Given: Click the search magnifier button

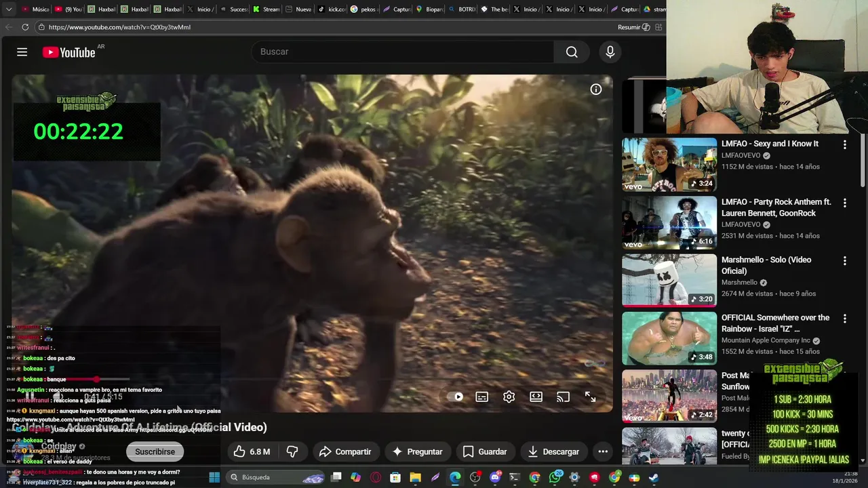Looking at the screenshot, I should (572, 52).
